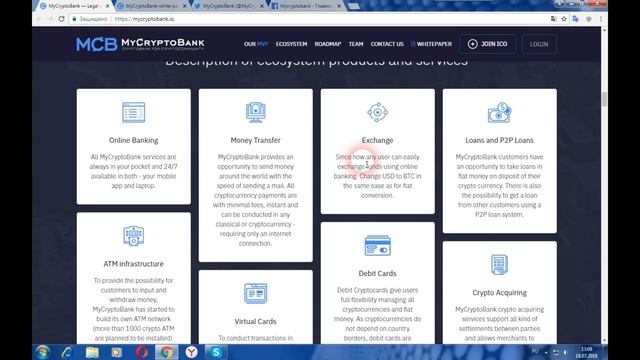Open File Explorer folder on the taskbar
This screenshot has width=640, height=360.
click(x=92, y=352)
